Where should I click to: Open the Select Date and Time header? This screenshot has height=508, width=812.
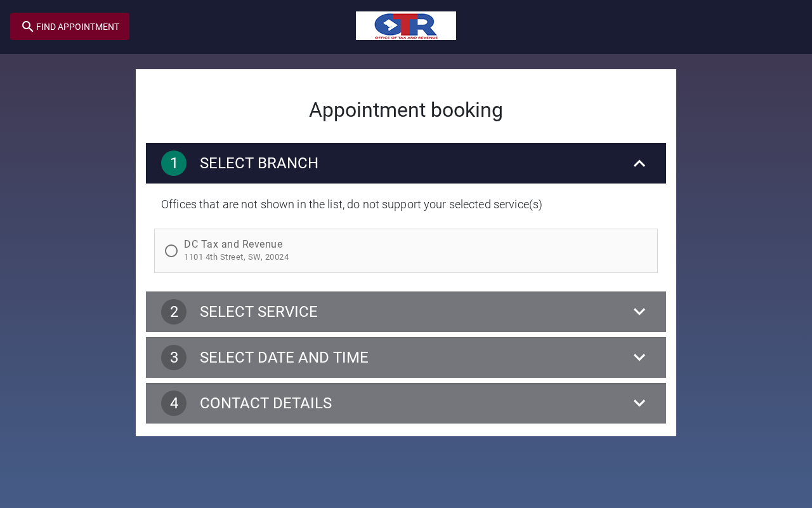click(284, 358)
